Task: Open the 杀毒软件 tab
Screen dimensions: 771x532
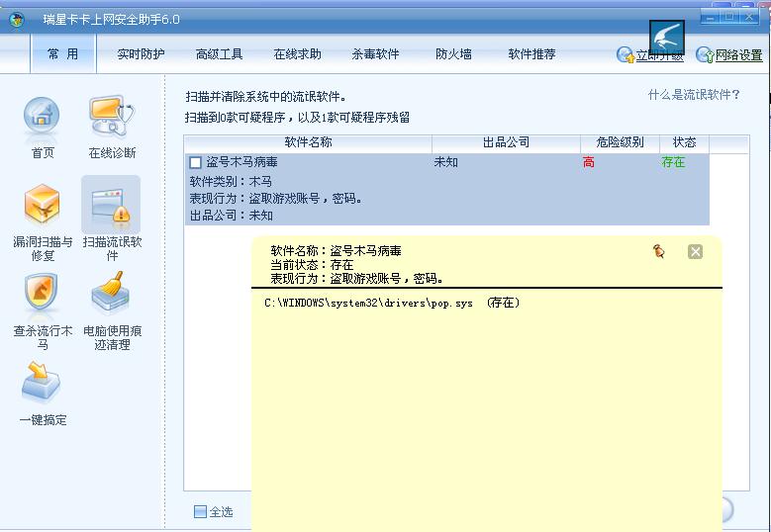Action: coord(375,54)
